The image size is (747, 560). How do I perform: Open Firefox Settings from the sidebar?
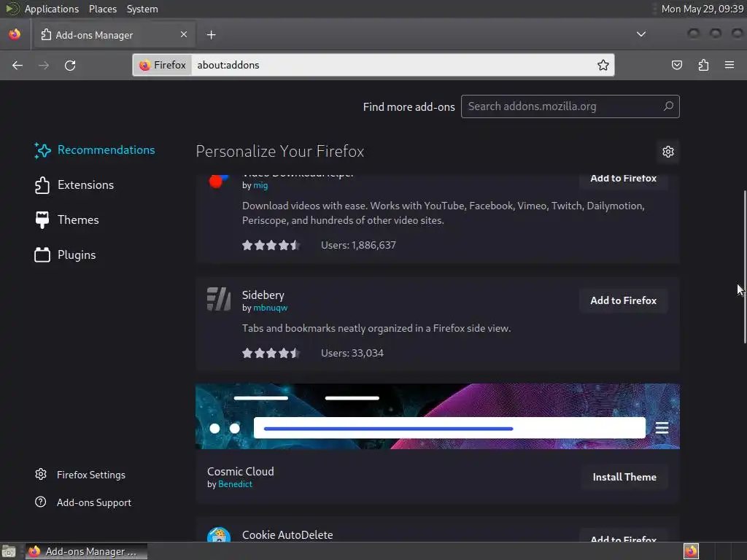(80, 475)
